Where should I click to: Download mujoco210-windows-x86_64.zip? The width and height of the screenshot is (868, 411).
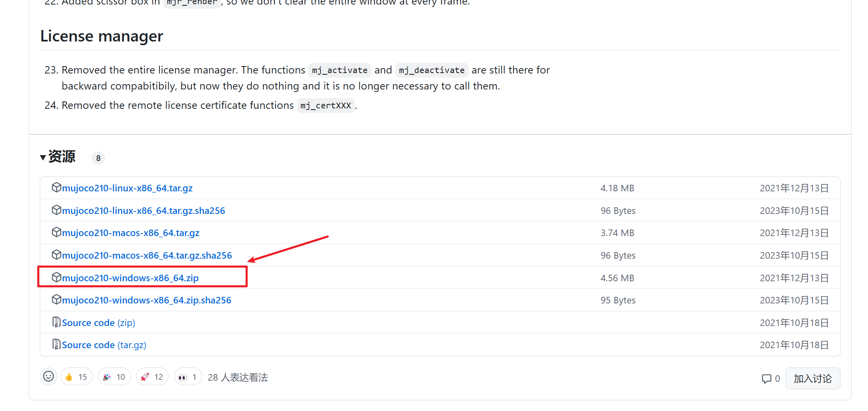(x=130, y=278)
